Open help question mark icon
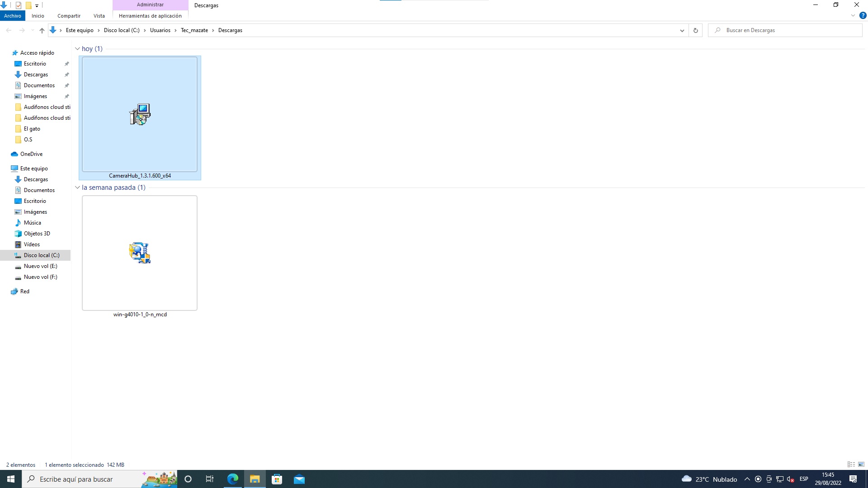868x488 pixels. click(863, 15)
